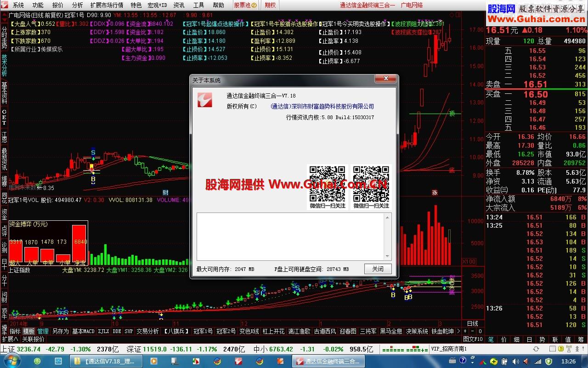The image size is (588, 368).
Task: Click inside the empty dialog text box
Action: [x=291, y=236]
